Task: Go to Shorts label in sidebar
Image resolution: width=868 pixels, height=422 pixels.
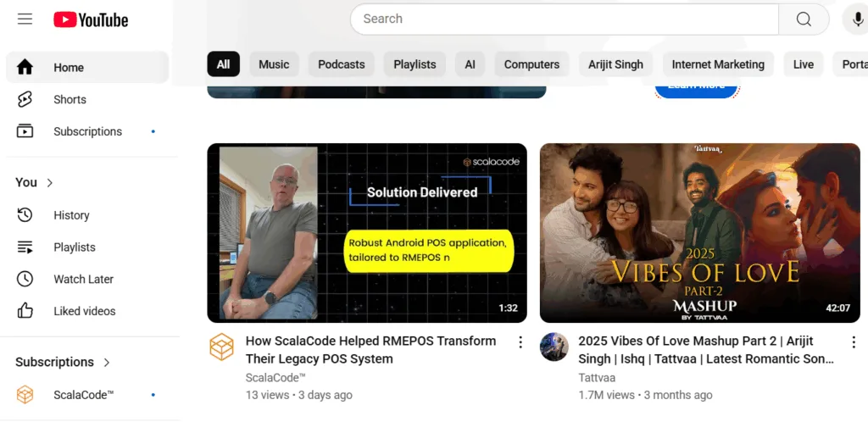Action: [x=70, y=99]
